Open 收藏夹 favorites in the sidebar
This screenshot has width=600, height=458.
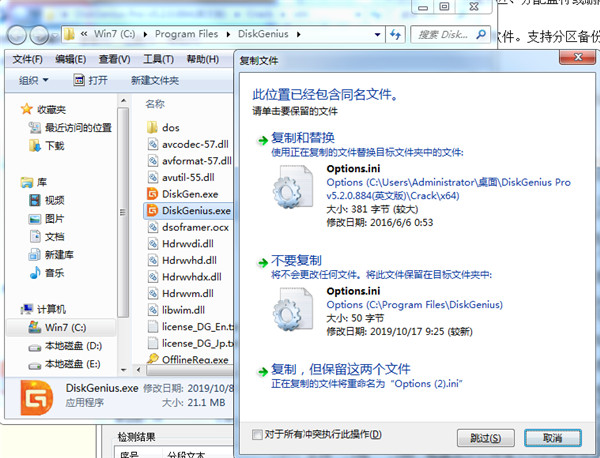43,109
